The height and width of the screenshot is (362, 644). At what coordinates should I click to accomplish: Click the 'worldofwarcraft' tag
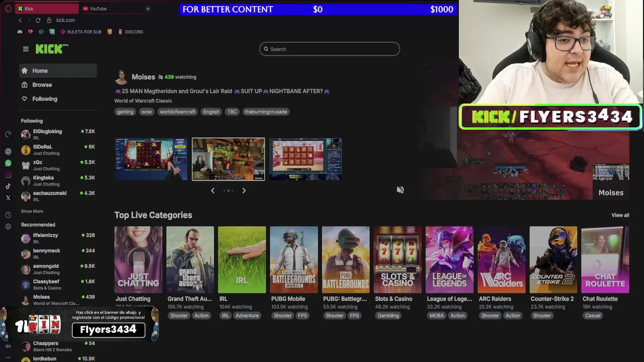(177, 112)
